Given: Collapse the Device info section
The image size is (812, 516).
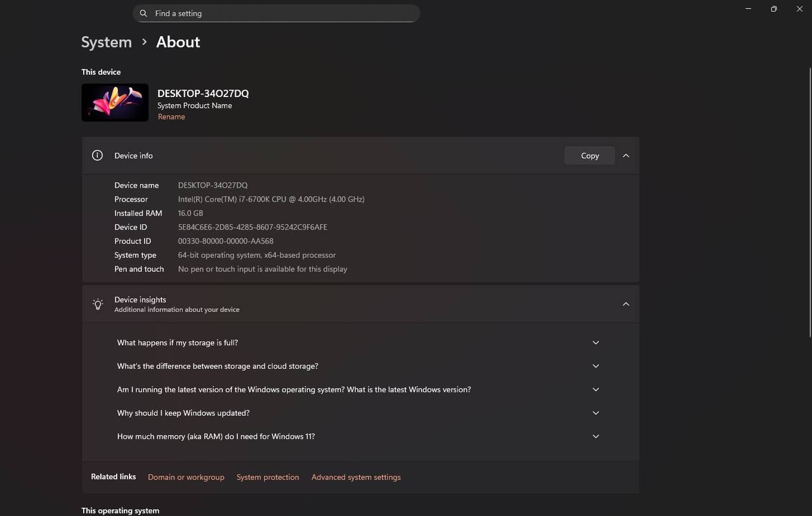Looking at the screenshot, I should pos(625,155).
